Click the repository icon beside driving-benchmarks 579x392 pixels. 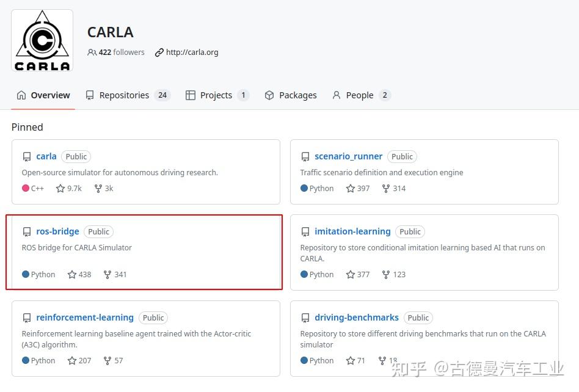(x=305, y=318)
